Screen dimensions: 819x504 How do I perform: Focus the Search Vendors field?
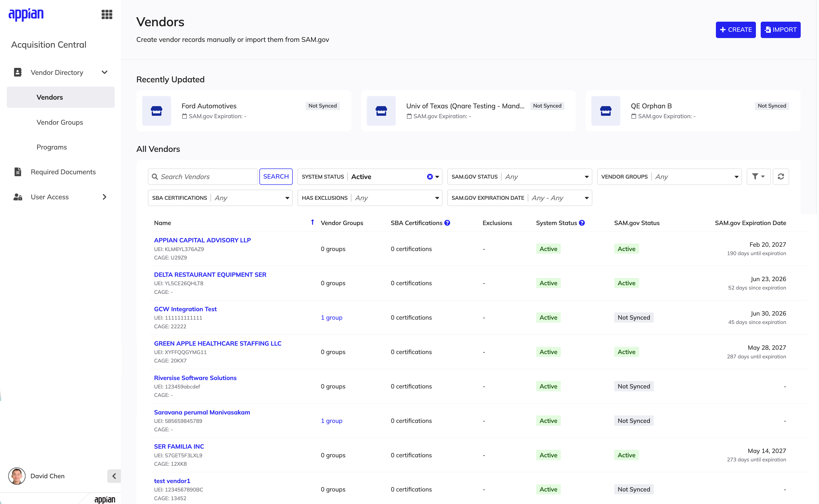pyautogui.click(x=203, y=177)
